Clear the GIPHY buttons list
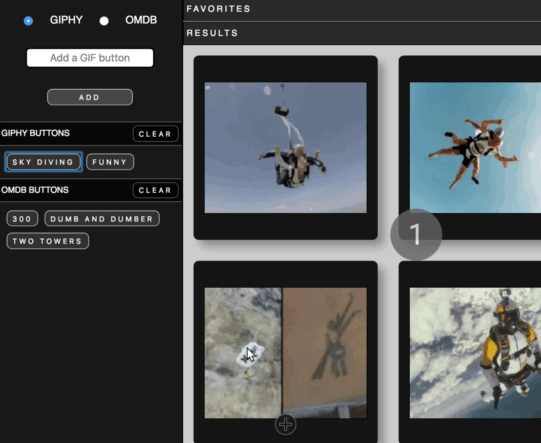Viewport: 541px width, 443px height. click(155, 134)
